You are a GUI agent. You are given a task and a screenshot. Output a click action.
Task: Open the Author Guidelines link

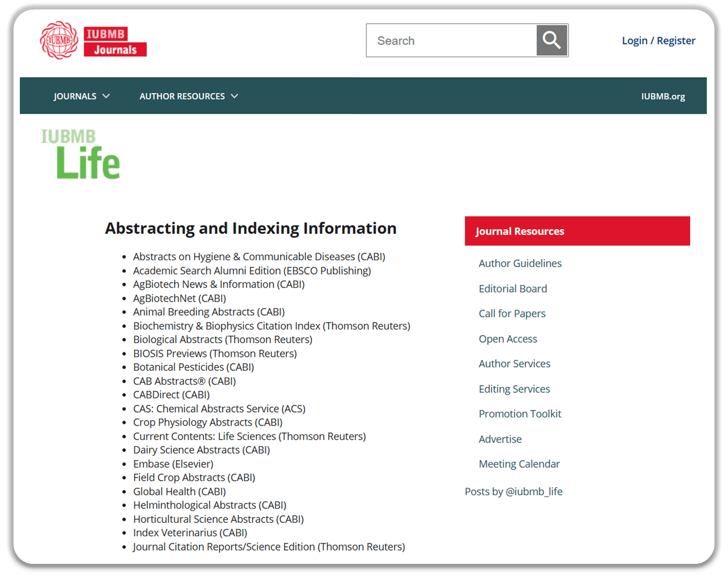tap(520, 263)
